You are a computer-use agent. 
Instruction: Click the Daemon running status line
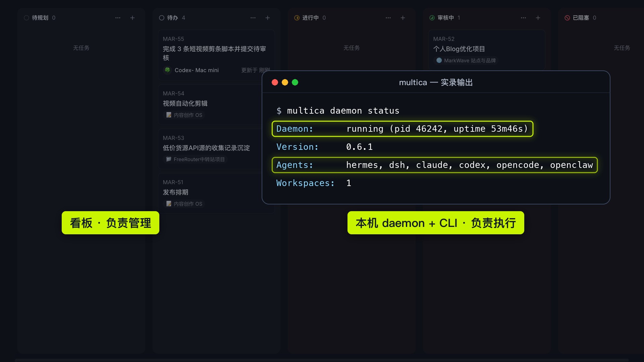[402, 129]
